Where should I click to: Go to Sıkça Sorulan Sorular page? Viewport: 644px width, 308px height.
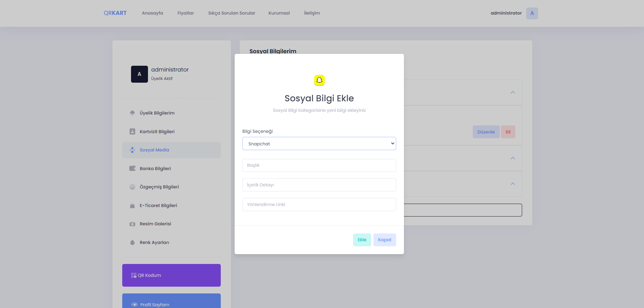click(x=232, y=13)
